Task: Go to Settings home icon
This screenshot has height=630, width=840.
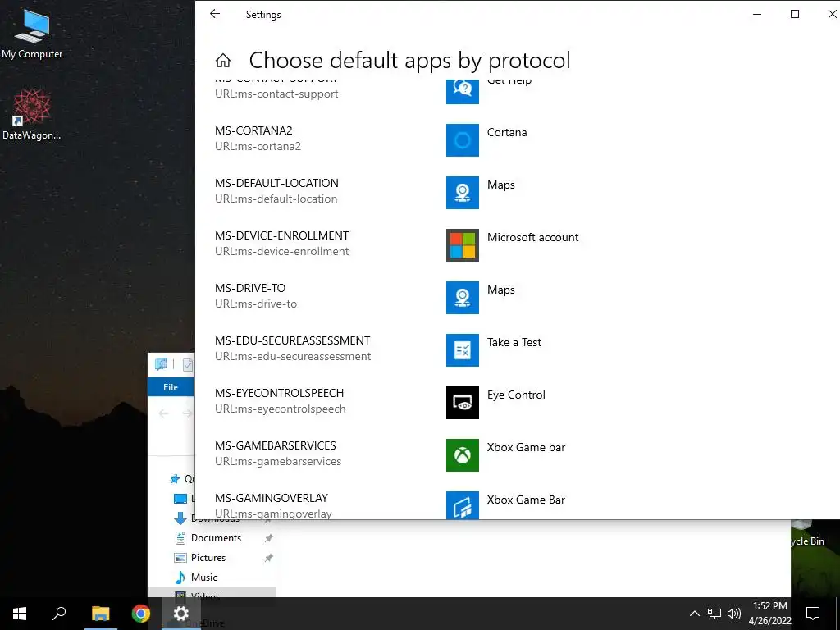Action: click(x=223, y=61)
